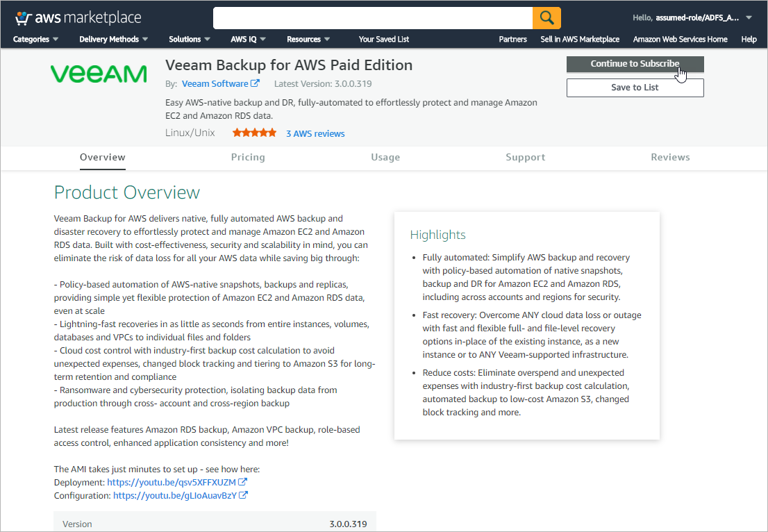Click the Veeam logo image
Viewport: 768px width, 532px height.
coord(99,74)
